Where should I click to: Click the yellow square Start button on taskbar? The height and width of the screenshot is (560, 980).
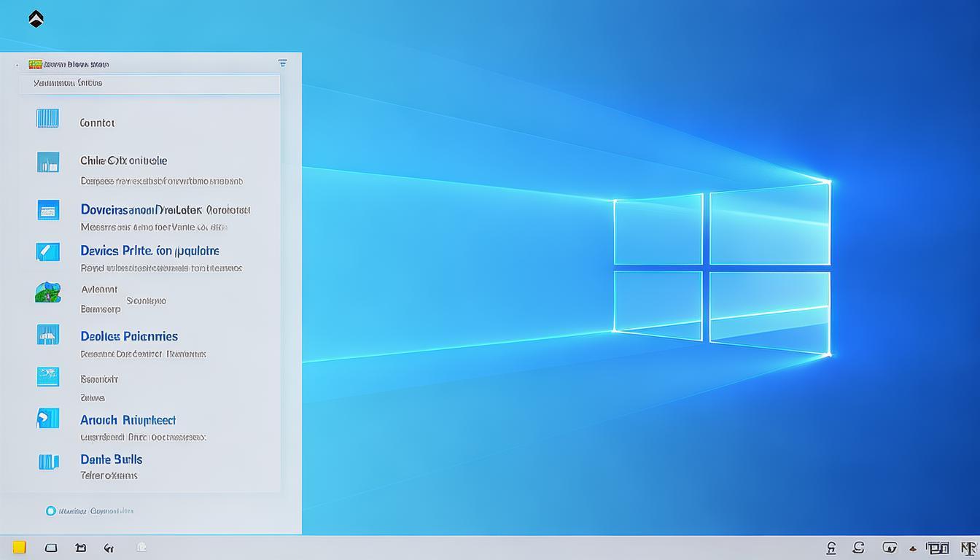(x=20, y=548)
